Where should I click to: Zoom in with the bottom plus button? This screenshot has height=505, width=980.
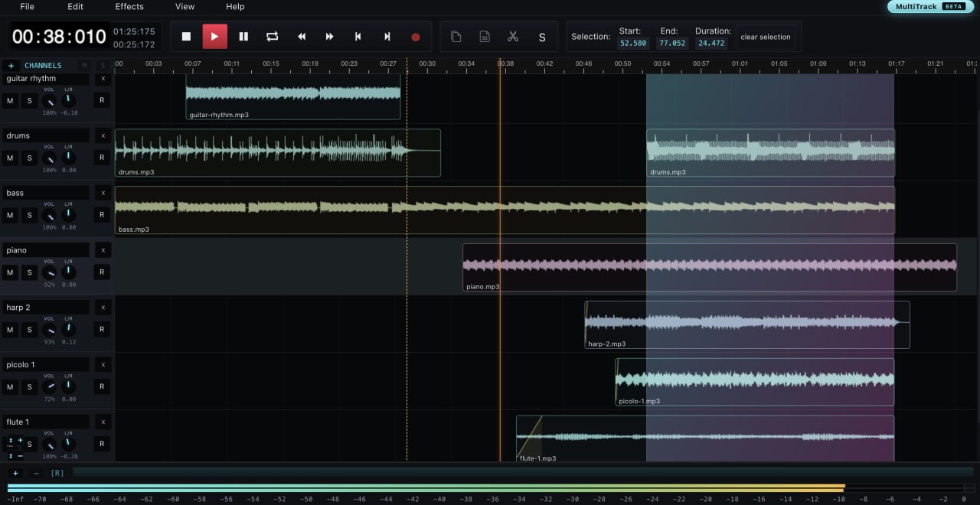15,473
